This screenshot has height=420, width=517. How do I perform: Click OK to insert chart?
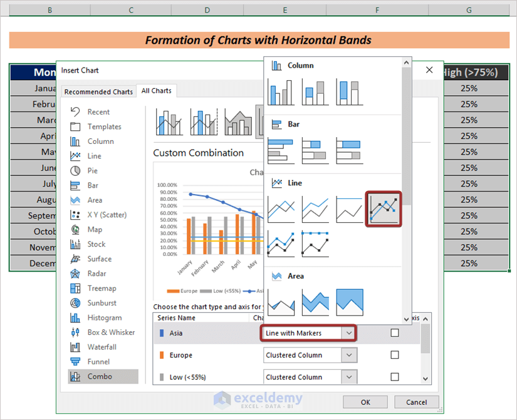(365, 402)
